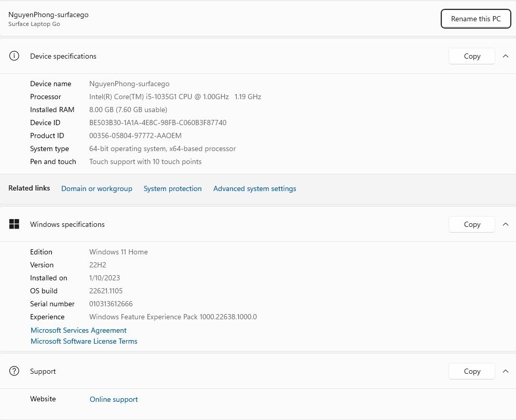Click the Windows specifications heading
The width and height of the screenshot is (516, 420).
pos(67,224)
